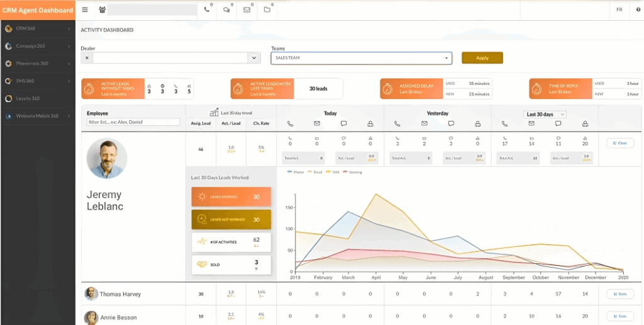Click the Stats button for Thomas Harvey

coord(619,294)
